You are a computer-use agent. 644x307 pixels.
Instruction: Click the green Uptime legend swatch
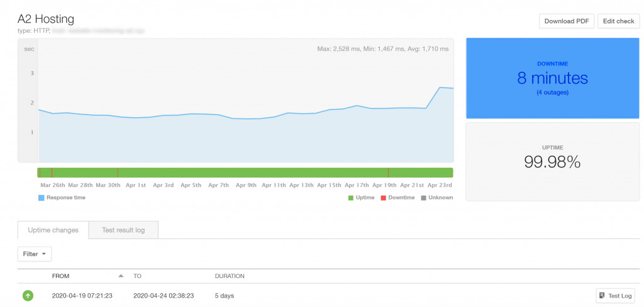tap(351, 198)
